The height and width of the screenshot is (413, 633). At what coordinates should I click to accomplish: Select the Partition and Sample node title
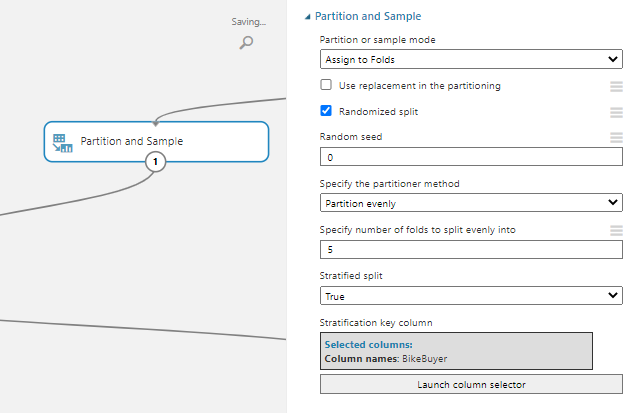pos(132,142)
